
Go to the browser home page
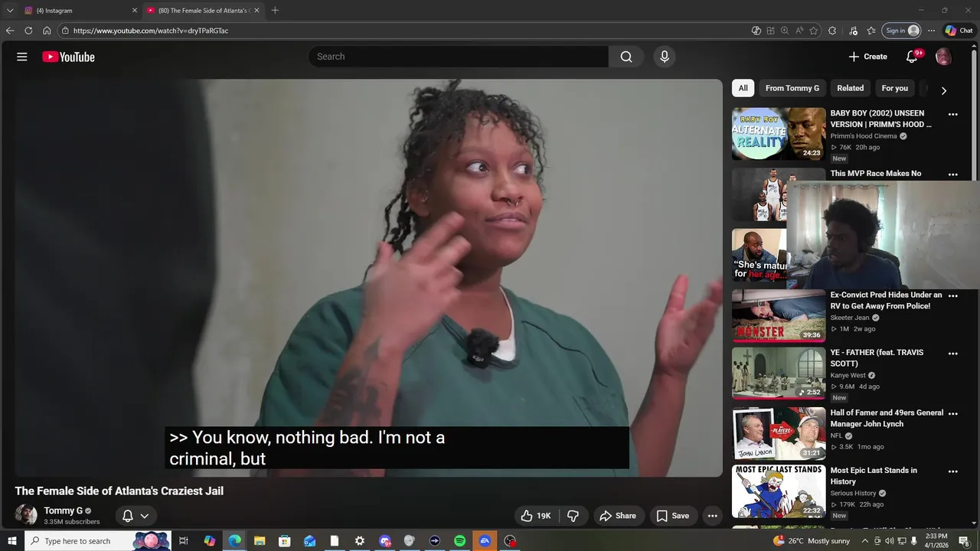click(x=47, y=31)
